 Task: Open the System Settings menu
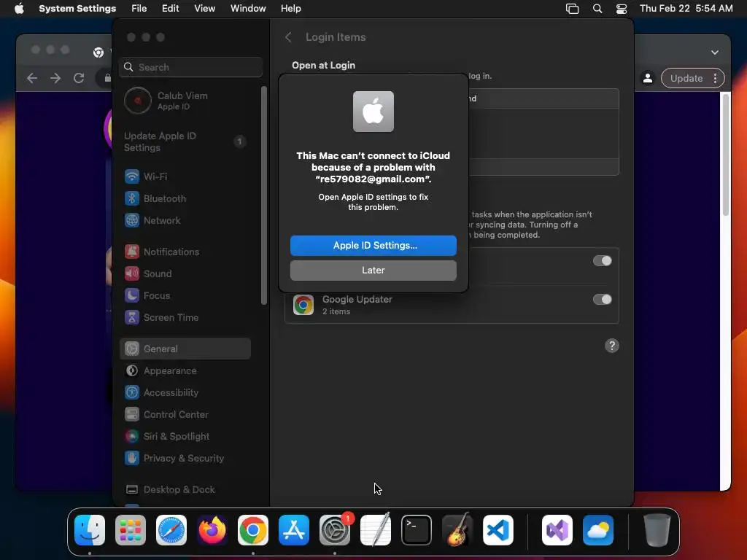77,9
